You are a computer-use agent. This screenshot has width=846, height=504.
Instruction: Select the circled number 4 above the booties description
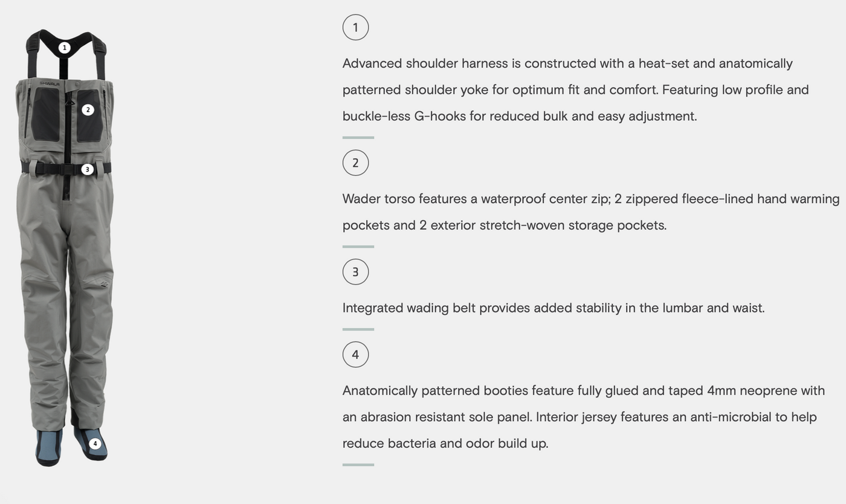tap(355, 354)
